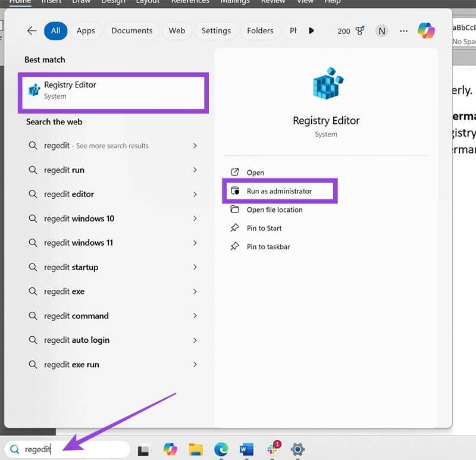Expand chevron beside 'regedit editor'
This screenshot has width=476, height=460.
(x=195, y=195)
